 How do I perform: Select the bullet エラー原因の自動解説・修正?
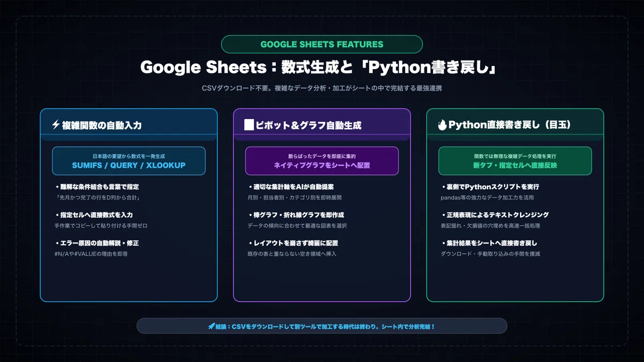pyautogui.click(x=97, y=243)
